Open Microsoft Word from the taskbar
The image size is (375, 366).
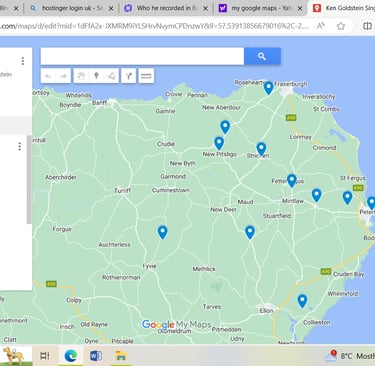tap(96, 356)
